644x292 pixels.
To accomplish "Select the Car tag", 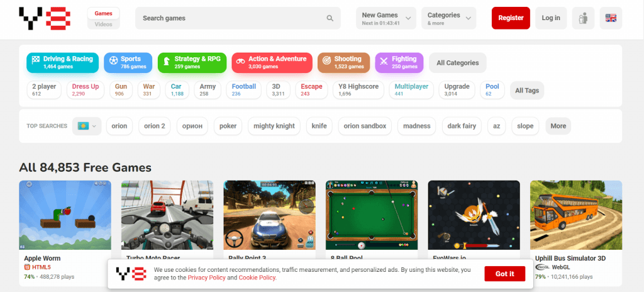I will pos(177,90).
